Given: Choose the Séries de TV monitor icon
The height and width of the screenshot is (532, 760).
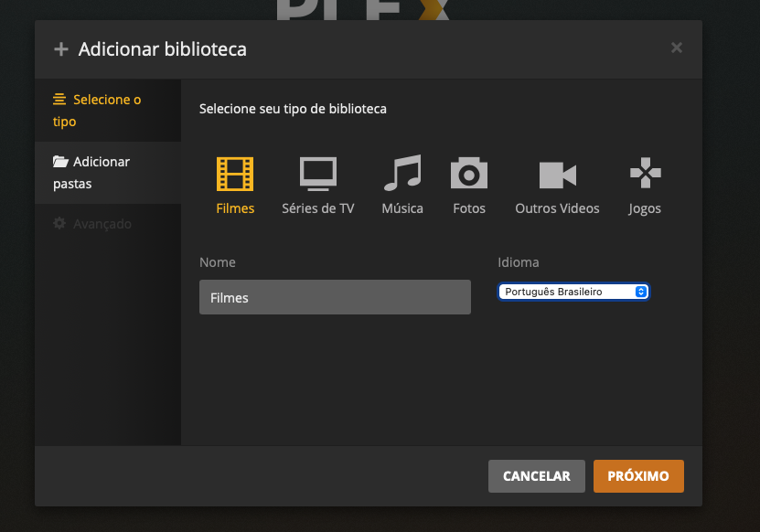Looking at the screenshot, I should click(x=318, y=173).
